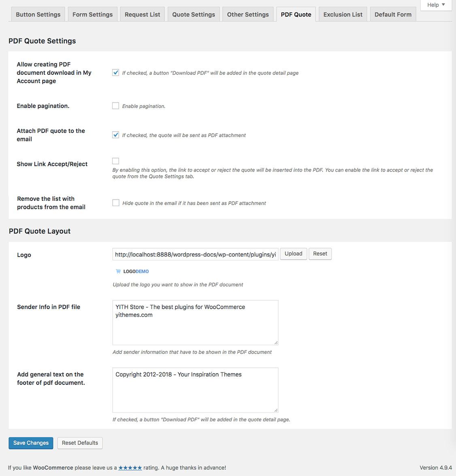Open the Help dropdown
The height and width of the screenshot is (476, 456).
click(x=436, y=5)
